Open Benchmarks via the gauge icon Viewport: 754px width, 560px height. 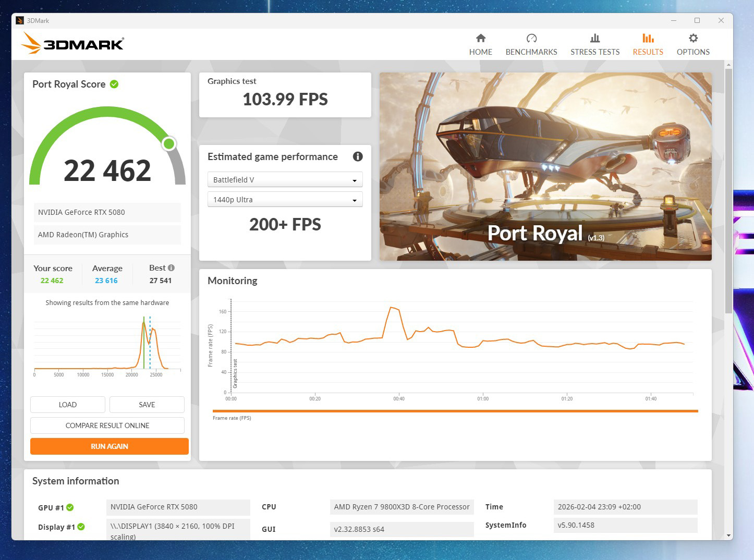[531, 38]
